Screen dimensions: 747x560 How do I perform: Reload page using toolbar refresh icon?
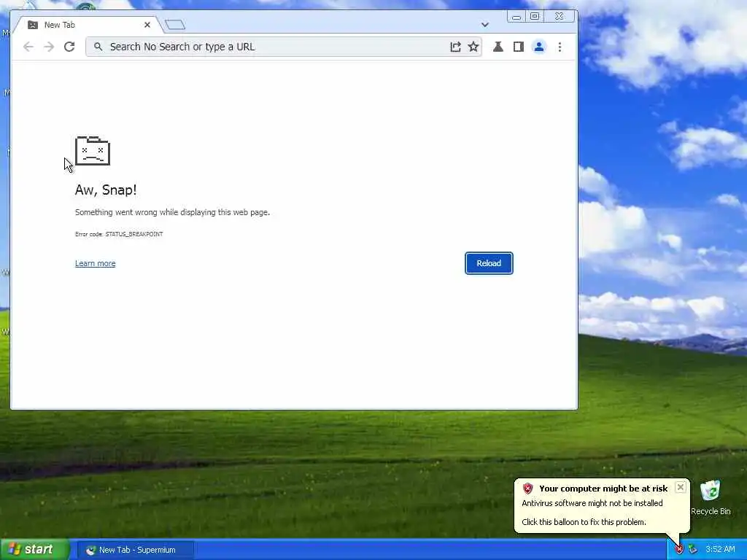point(69,47)
